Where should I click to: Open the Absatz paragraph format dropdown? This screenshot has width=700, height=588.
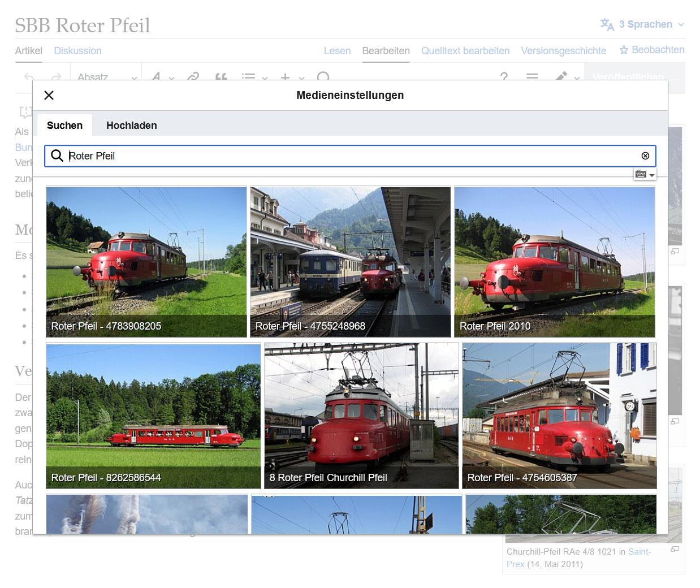tap(106, 76)
